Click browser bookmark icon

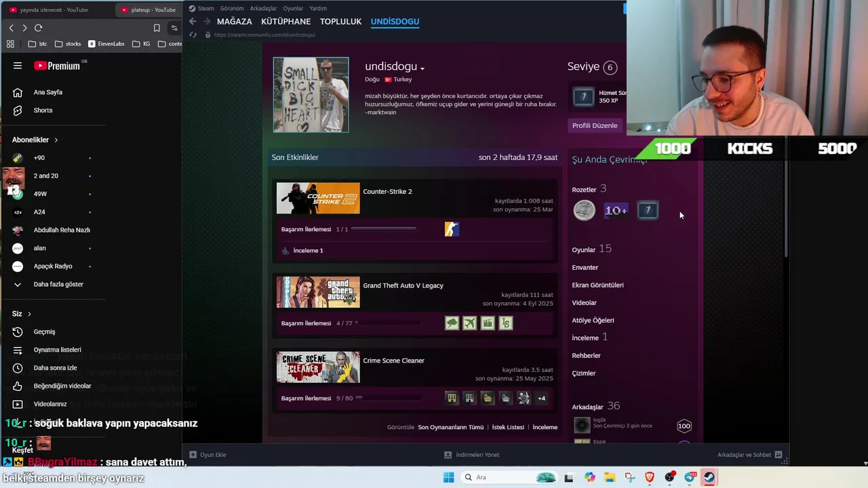(157, 28)
